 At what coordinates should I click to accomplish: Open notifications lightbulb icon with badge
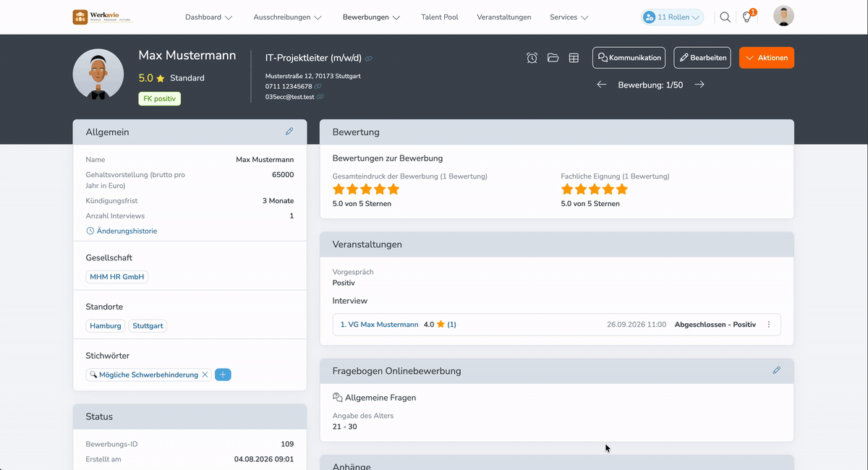pos(748,16)
